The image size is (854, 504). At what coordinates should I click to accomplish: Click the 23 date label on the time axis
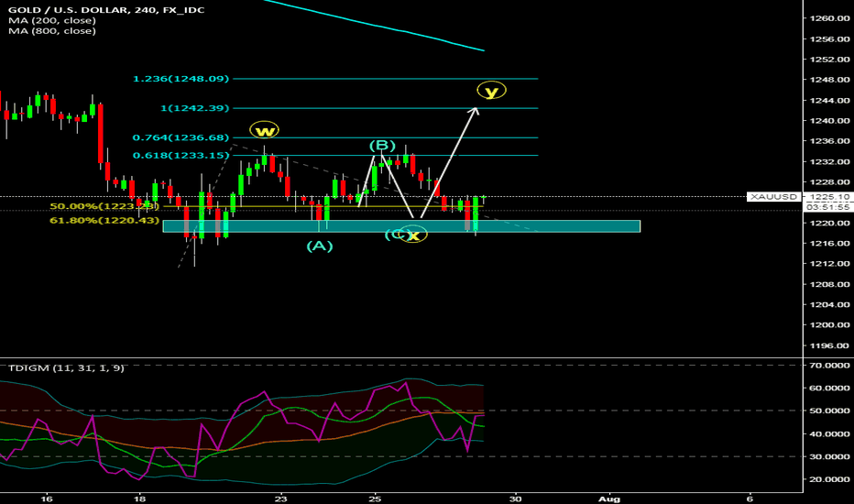tap(280, 498)
